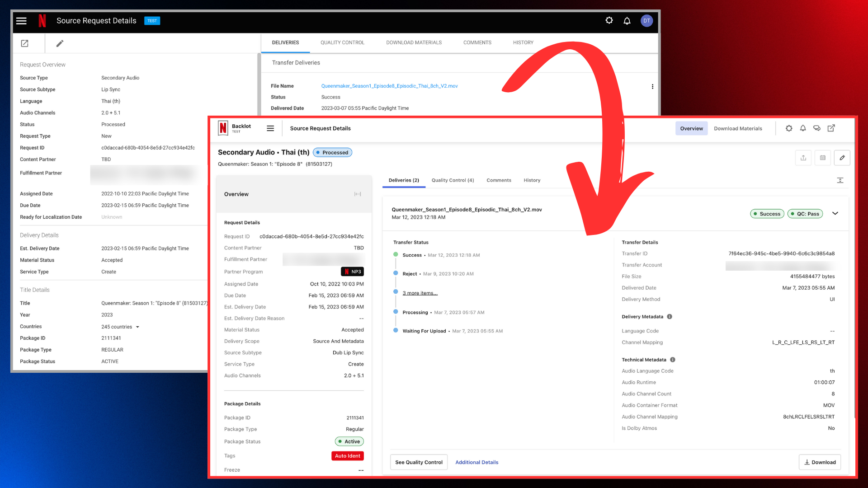Click Waiting For Upload timeline entry

(452, 331)
